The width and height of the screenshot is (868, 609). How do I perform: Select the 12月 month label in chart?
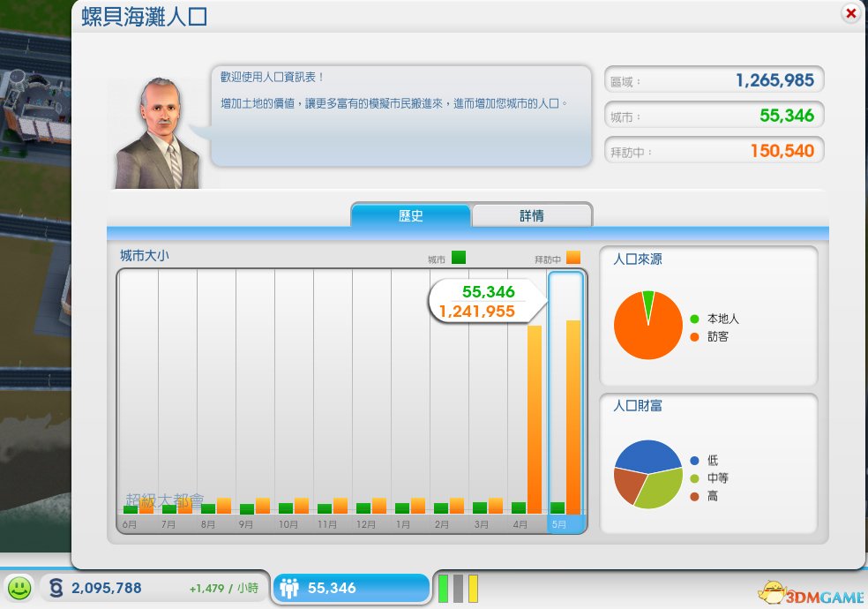pyautogui.click(x=365, y=524)
